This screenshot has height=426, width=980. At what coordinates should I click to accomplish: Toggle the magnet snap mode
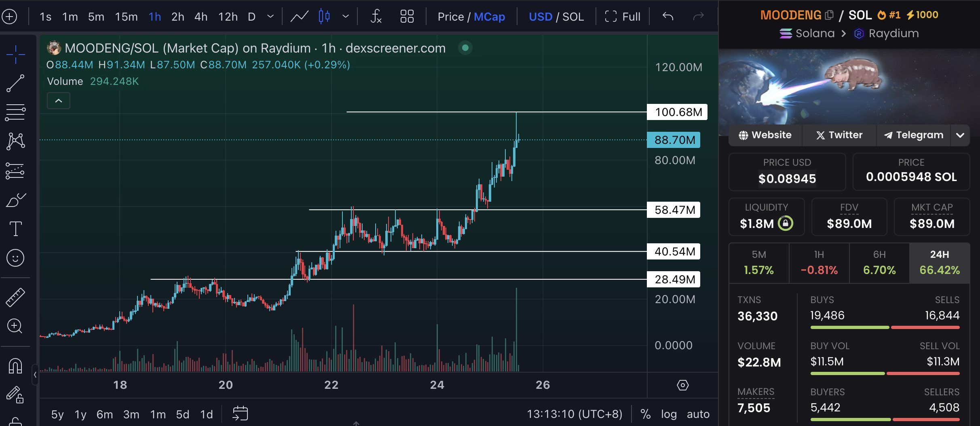pyautogui.click(x=15, y=366)
